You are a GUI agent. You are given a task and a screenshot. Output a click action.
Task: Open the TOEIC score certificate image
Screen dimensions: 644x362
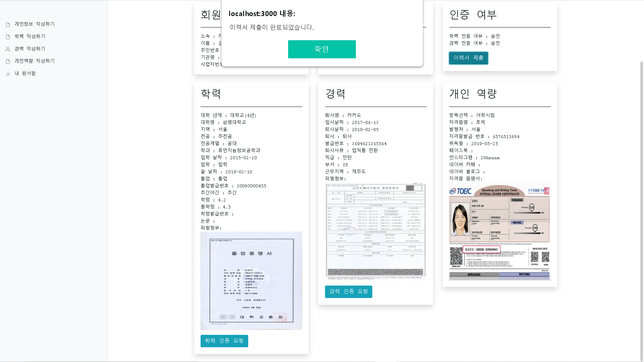[x=500, y=231]
